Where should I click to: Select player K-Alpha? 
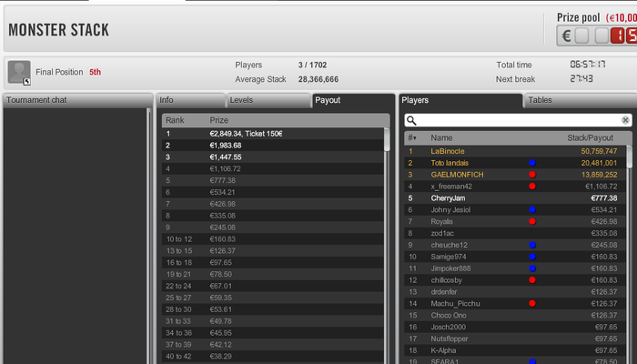tap(516, 350)
